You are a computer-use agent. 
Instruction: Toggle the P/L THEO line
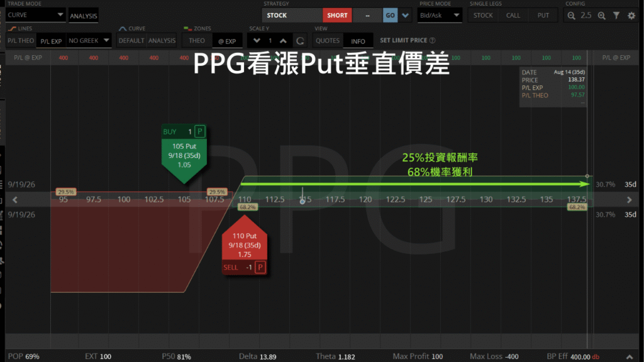(21, 41)
